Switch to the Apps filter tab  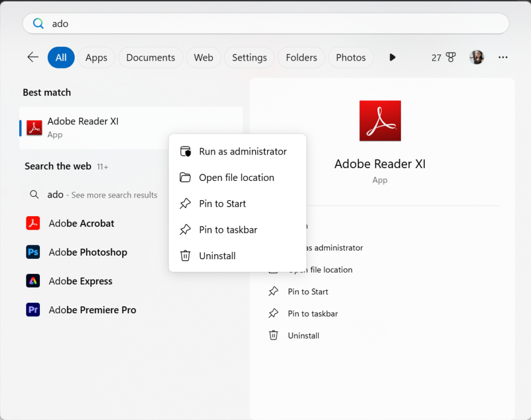pos(96,58)
